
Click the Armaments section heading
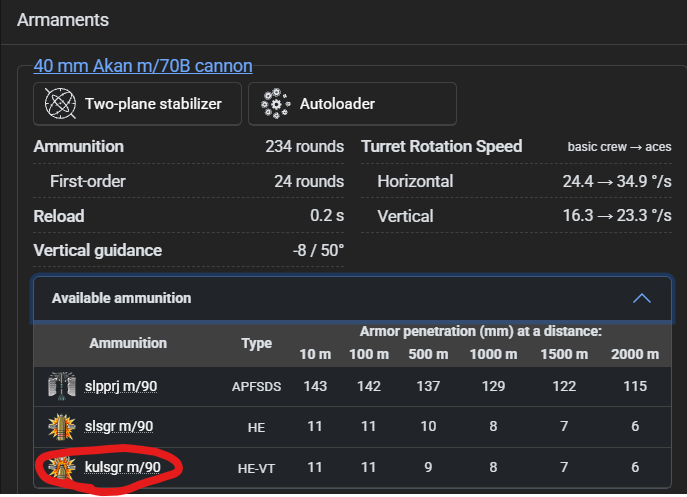pos(63,20)
